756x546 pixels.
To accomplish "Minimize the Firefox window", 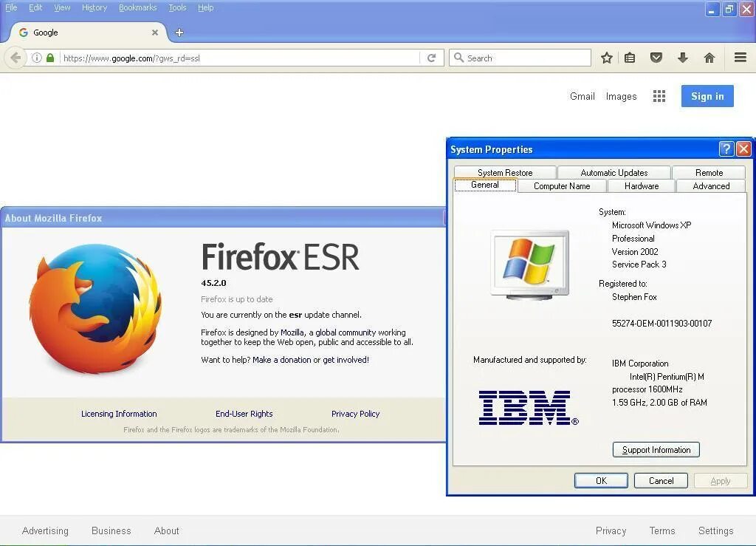I will point(712,9).
